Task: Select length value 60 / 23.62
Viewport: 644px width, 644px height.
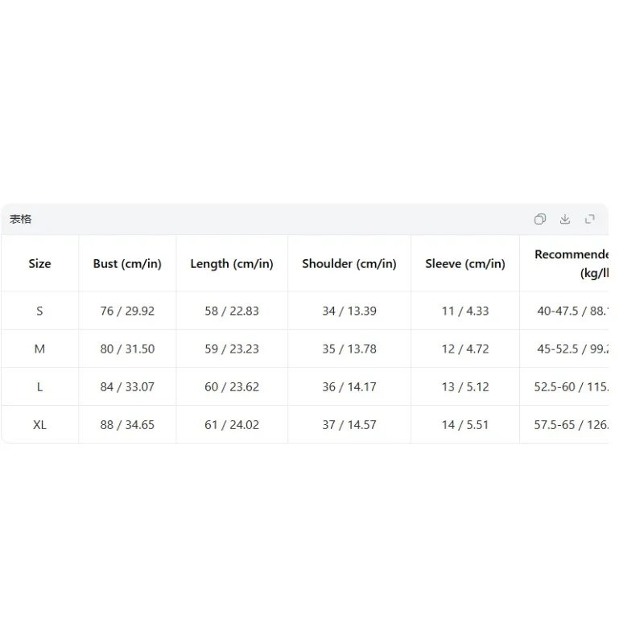Action: pos(232,387)
